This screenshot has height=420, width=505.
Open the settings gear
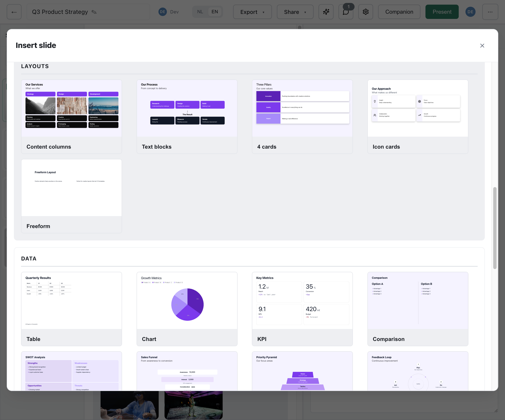(x=365, y=12)
